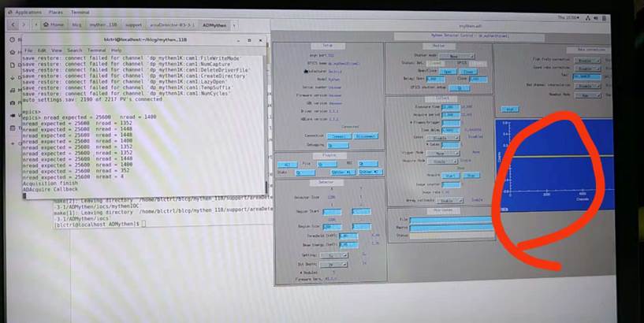The image size is (644, 323).
Task: Open the Debugging button in Setup
Action: (338, 145)
